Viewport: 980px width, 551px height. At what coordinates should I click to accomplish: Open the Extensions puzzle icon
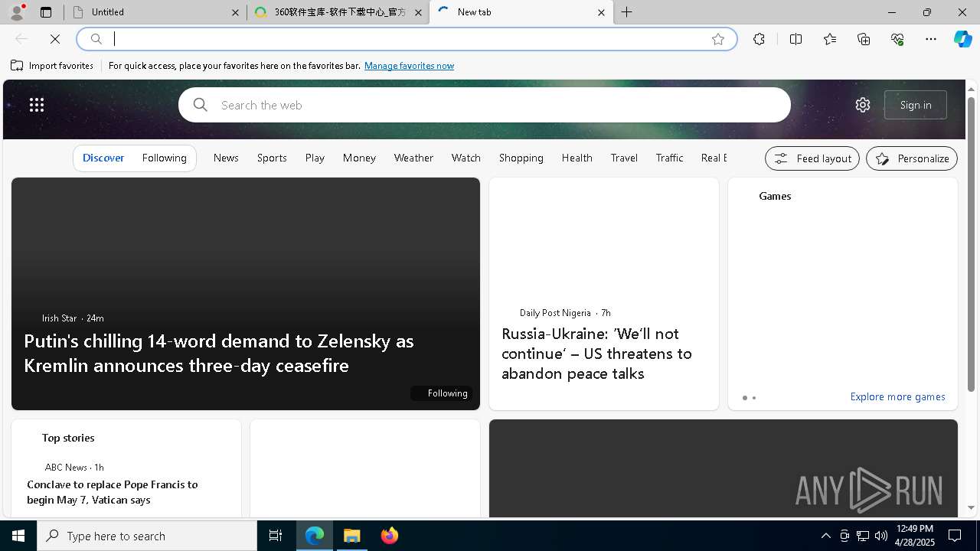(x=759, y=39)
